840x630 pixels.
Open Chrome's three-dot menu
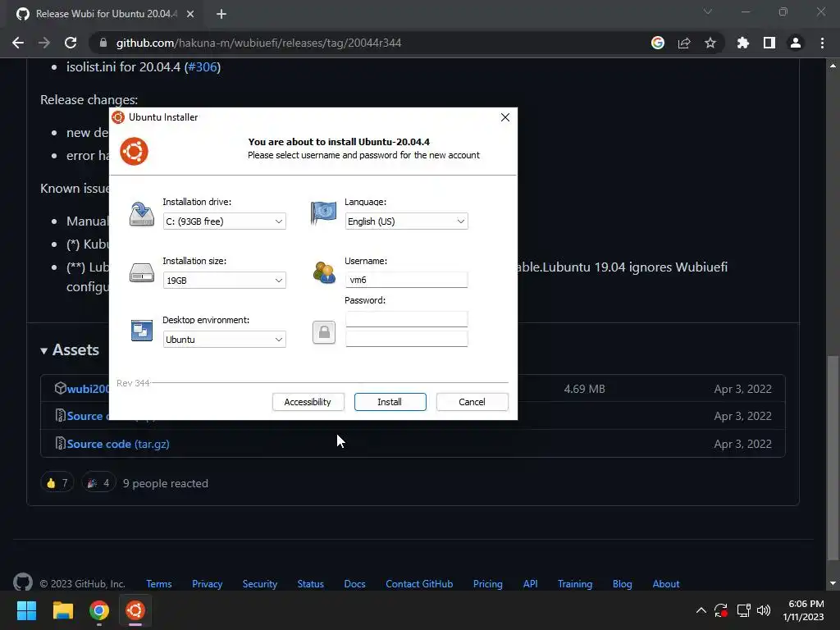coord(822,43)
